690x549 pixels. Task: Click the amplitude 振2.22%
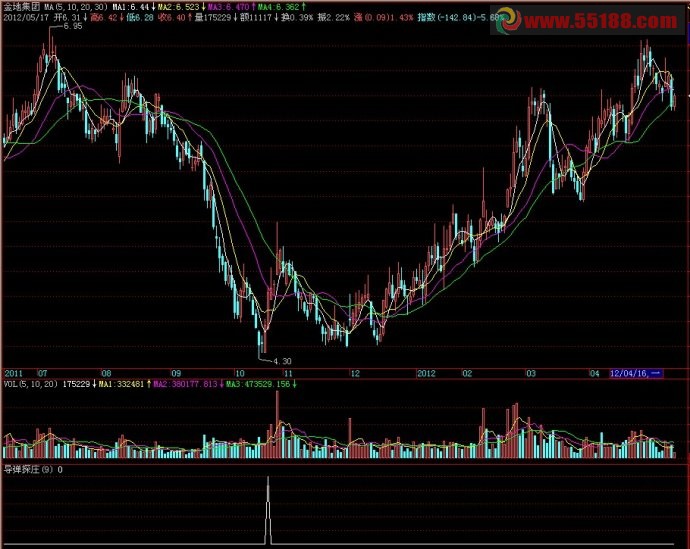(334, 18)
